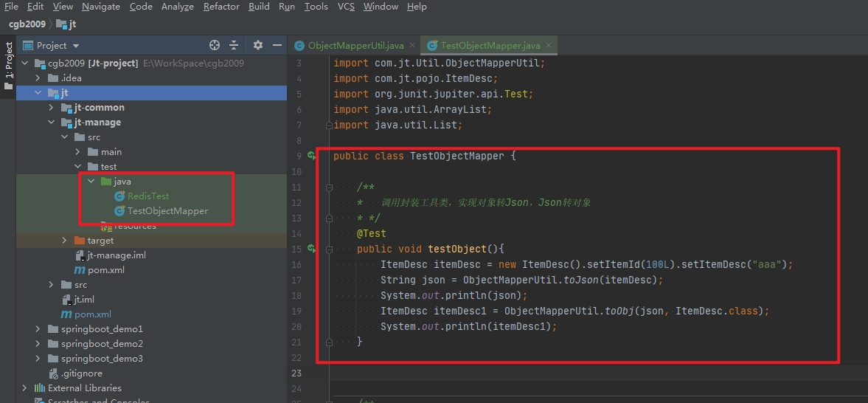The image size is (868, 403).
Task: Open the Navigate menu
Action: click(101, 7)
